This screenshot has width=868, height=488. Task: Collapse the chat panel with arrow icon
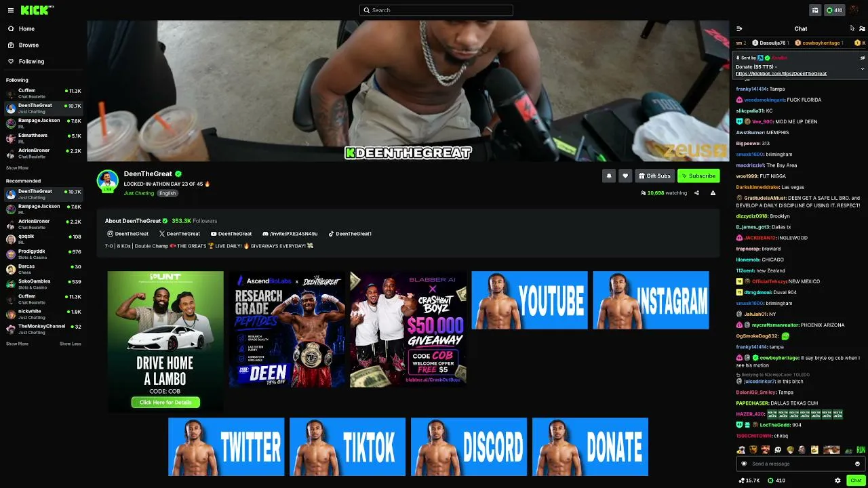[x=739, y=28]
